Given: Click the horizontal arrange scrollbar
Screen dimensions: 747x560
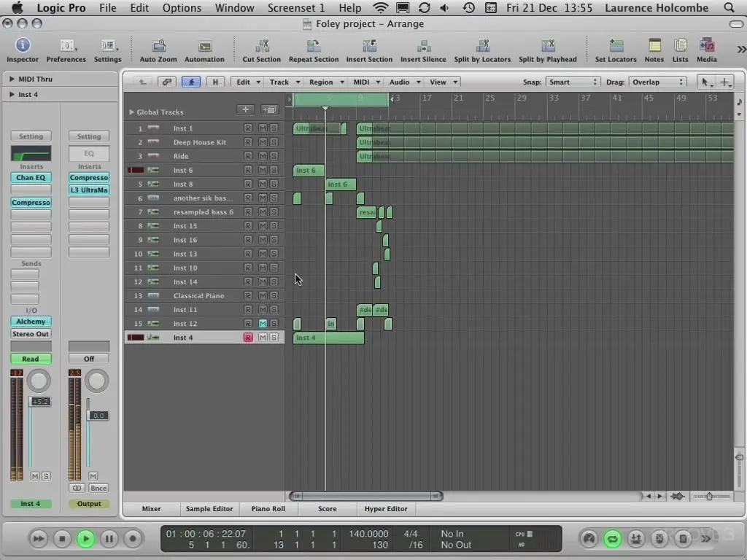Looking at the screenshot, I should tap(366, 496).
